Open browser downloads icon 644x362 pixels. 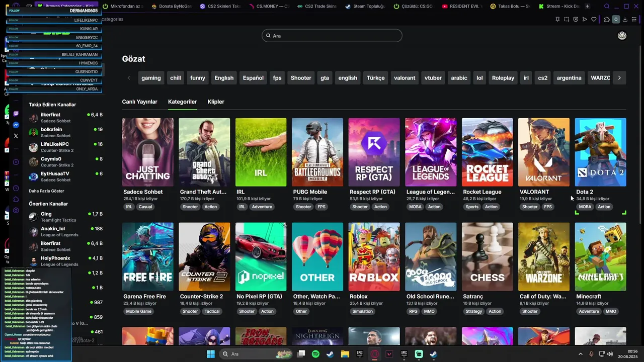(625, 20)
